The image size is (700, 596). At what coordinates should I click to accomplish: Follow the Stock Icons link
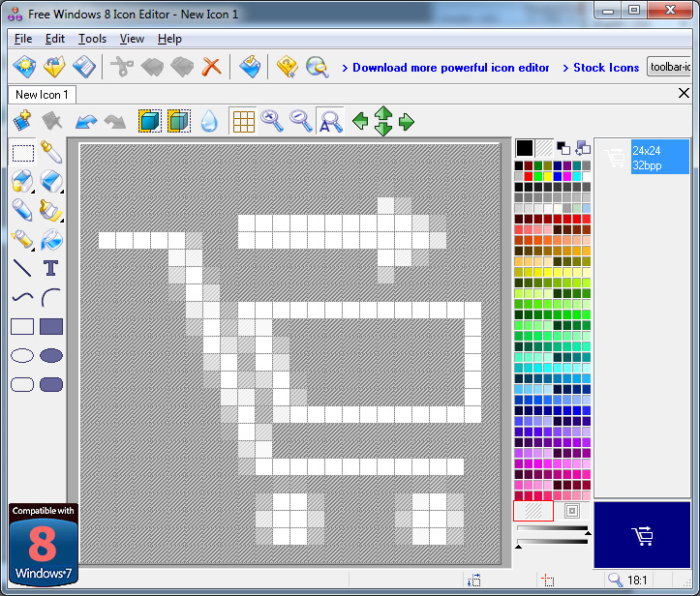[x=606, y=68]
